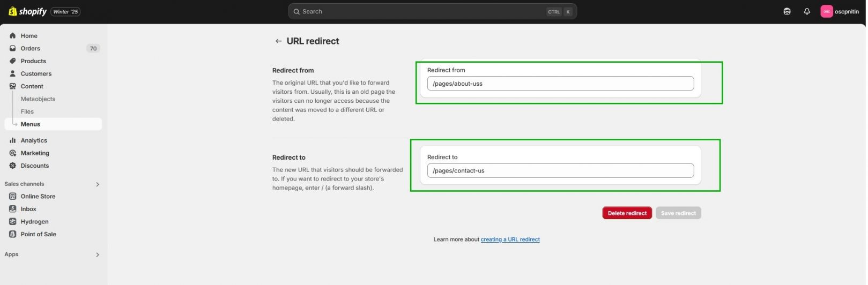Expand the Sales channels section chevron
This screenshot has height=285, width=868.
98,184
